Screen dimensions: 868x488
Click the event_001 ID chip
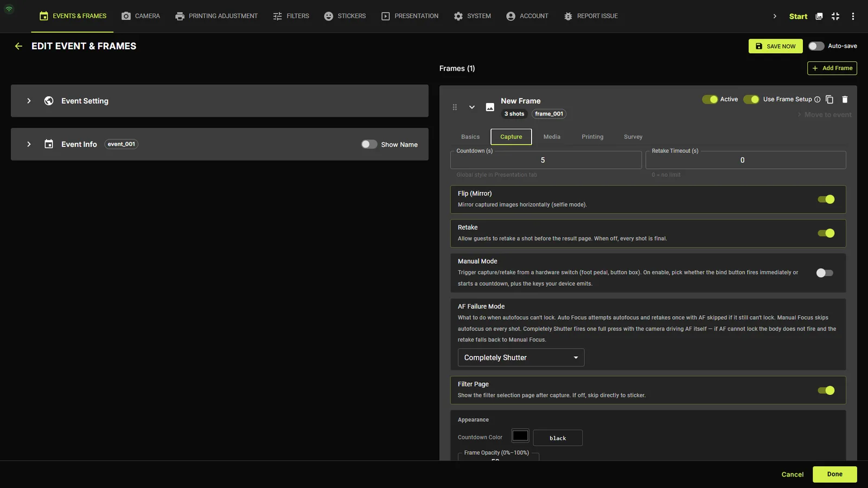coord(121,144)
